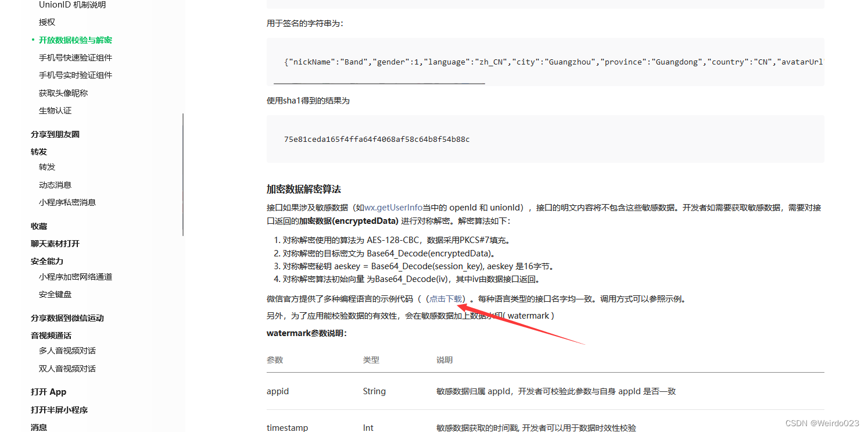Select 收藏 in the sidebar

(x=38, y=226)
